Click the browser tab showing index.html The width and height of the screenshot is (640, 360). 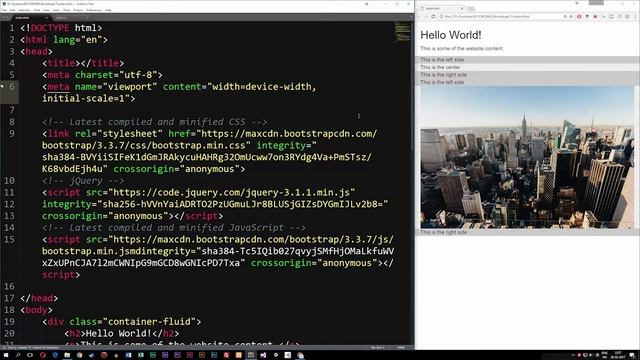[441, 8]
